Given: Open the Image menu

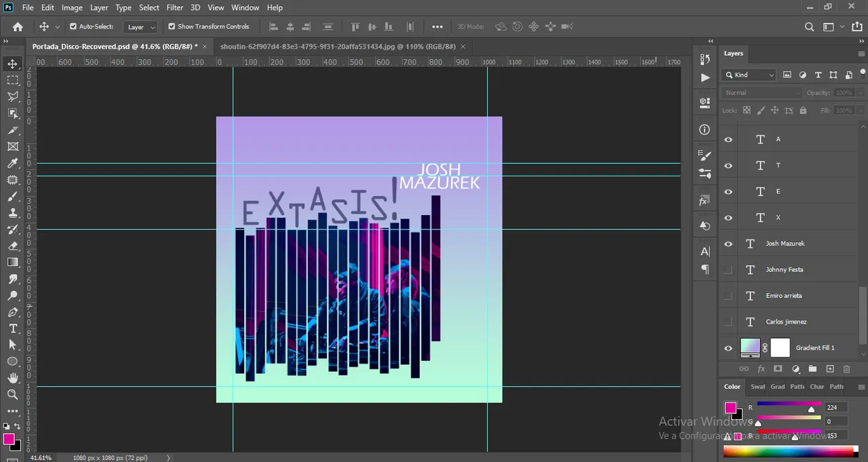Looking at the screenshot, I should click(72, 7).
